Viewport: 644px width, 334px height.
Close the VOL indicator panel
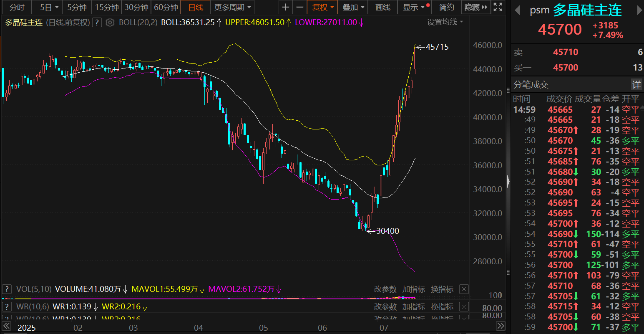tap(464, 289)
